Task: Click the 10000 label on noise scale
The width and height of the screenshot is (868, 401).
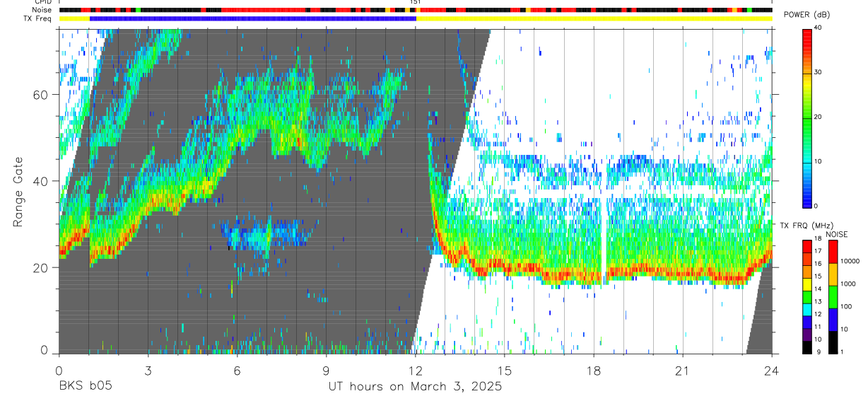Action: [850, 262]
